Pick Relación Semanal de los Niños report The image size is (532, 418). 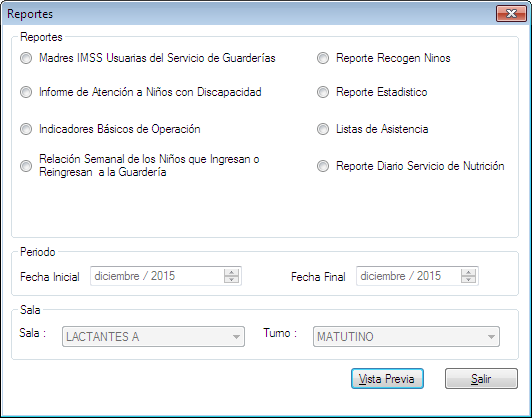click(26, 166)
